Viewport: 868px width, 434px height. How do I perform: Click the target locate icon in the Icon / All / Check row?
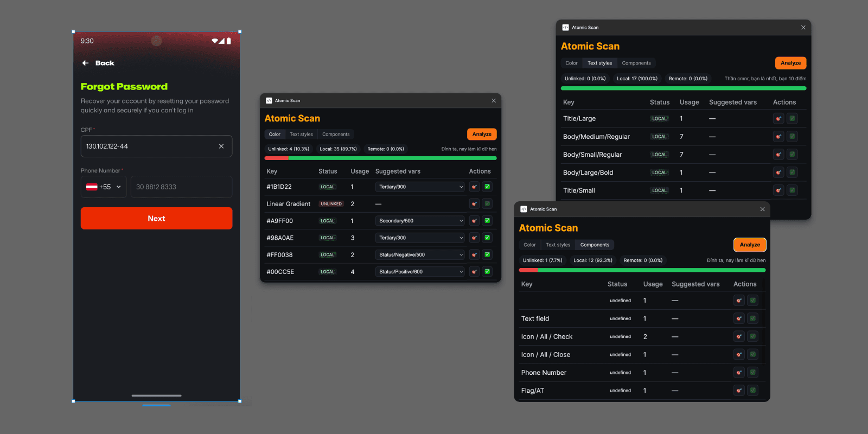739,336
